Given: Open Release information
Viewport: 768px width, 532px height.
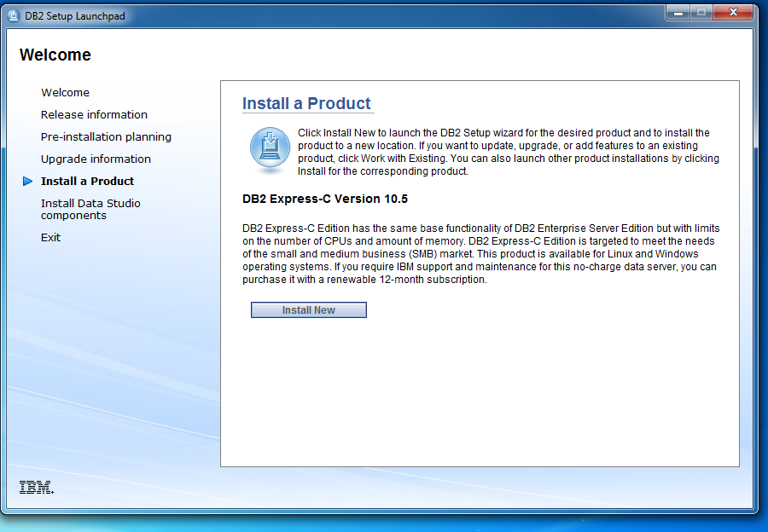Looking at the screenshot, I should click(94, 114).
